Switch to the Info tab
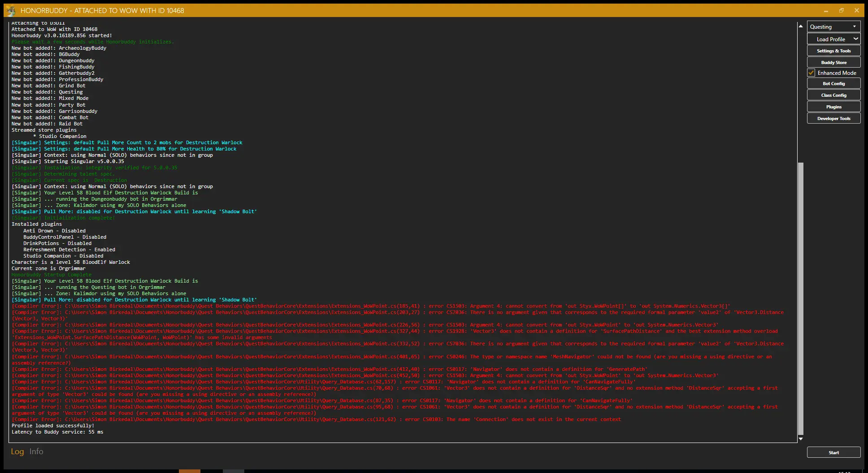Image resolution: width=868 pixels, height=473 pixels. coord(36,451)
